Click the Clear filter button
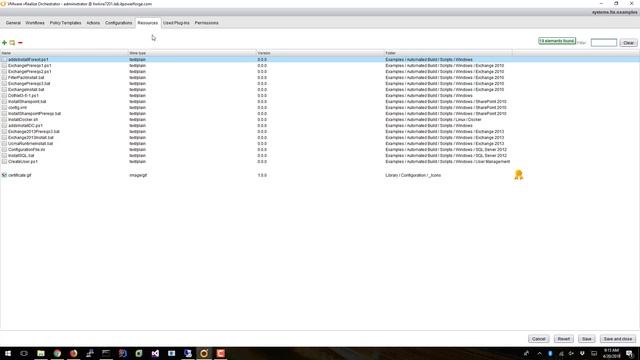The width and height of the screenshot is (640, 360). click(x=628, y=43)
